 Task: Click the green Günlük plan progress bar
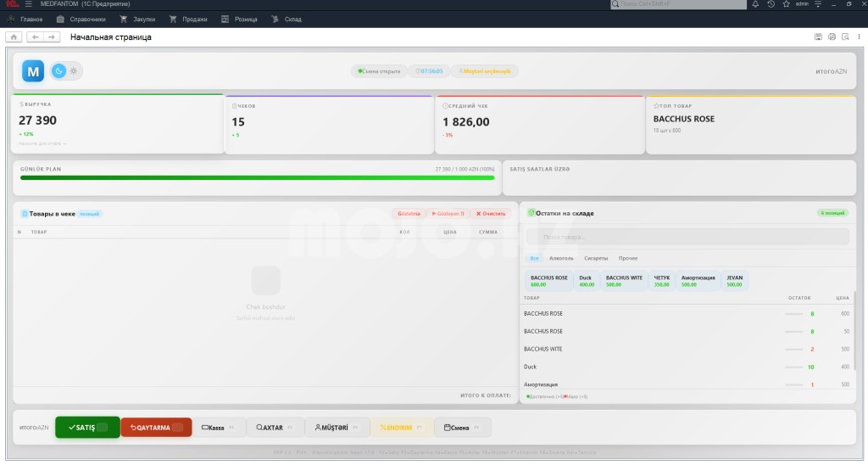coord(257,178)
